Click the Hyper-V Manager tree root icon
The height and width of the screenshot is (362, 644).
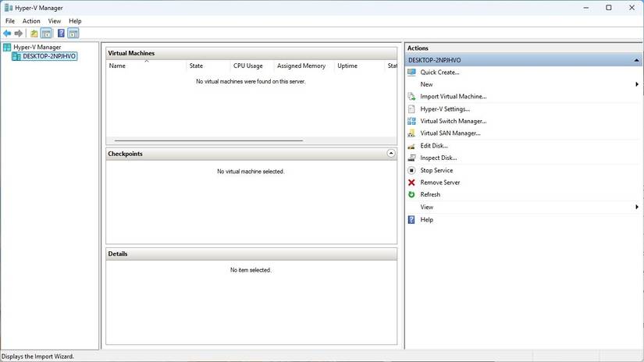coord(7,47)
